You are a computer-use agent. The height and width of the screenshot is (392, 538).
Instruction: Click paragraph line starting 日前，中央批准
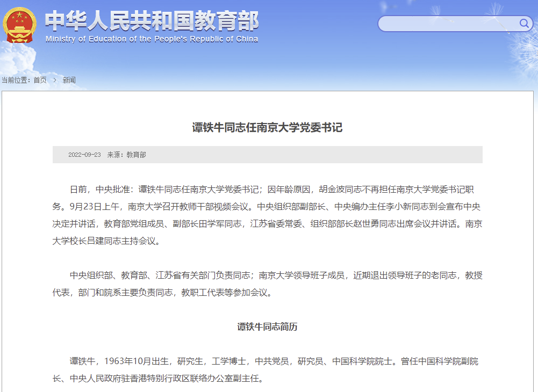tap(272, 190)
